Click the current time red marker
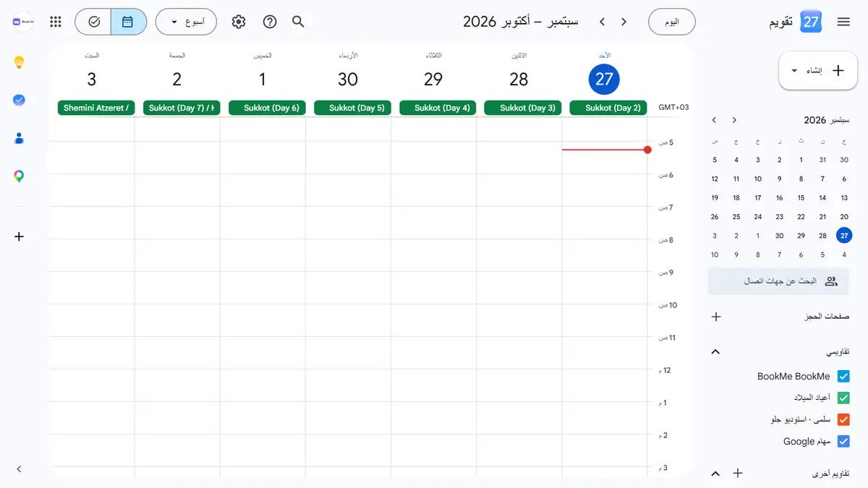The height and width of the screenshot is (488, 868). pyautogui.click(x=647, y=150)
